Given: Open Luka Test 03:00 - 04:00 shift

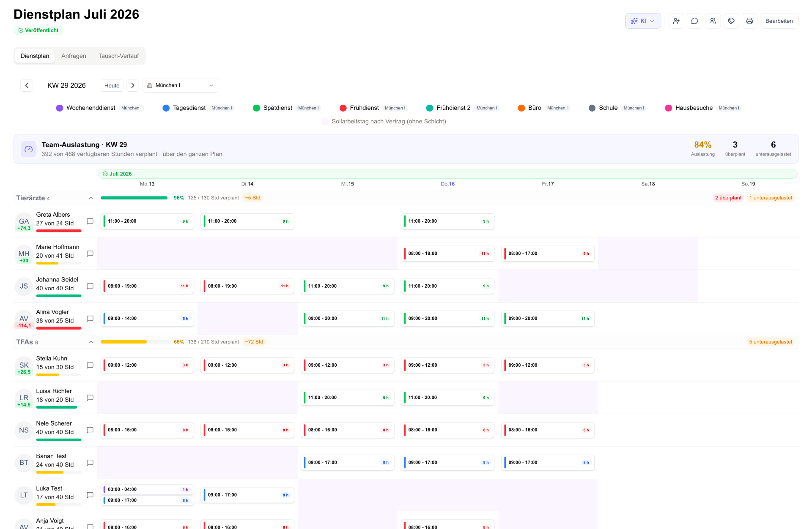Looking at the screenshot, I should point(147,490).
